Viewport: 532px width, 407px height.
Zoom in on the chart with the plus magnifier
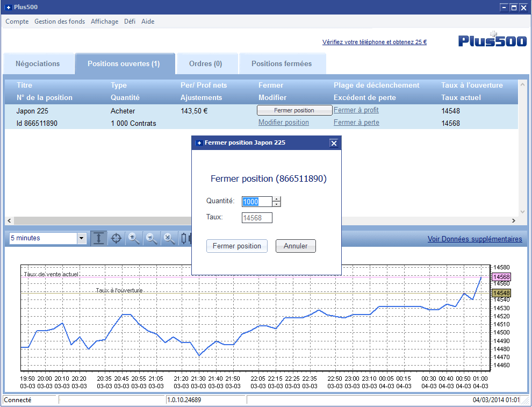click(x=134, y=238)
